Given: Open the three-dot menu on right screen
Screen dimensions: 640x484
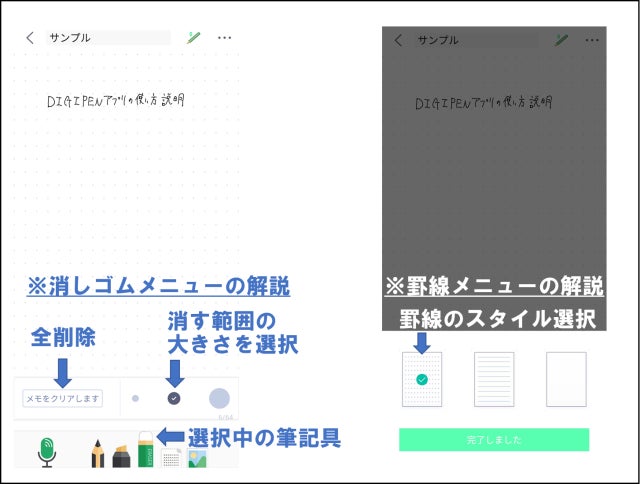Looking at the screenshot, I should (x=593, y=40).
